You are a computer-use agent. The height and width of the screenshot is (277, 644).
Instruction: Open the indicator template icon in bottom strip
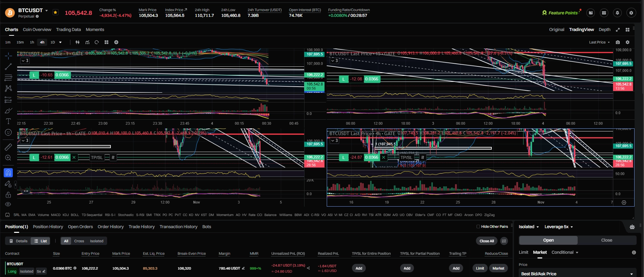(7, 215)
